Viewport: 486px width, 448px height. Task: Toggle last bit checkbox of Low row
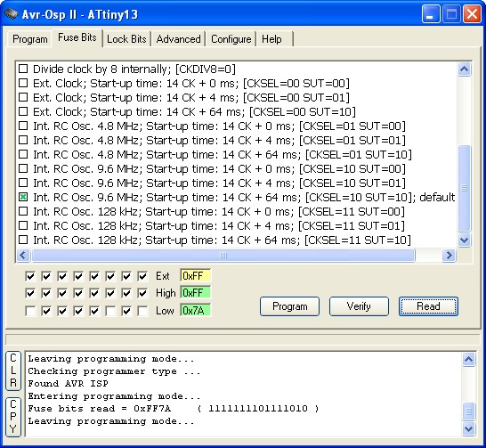(142, 311)
